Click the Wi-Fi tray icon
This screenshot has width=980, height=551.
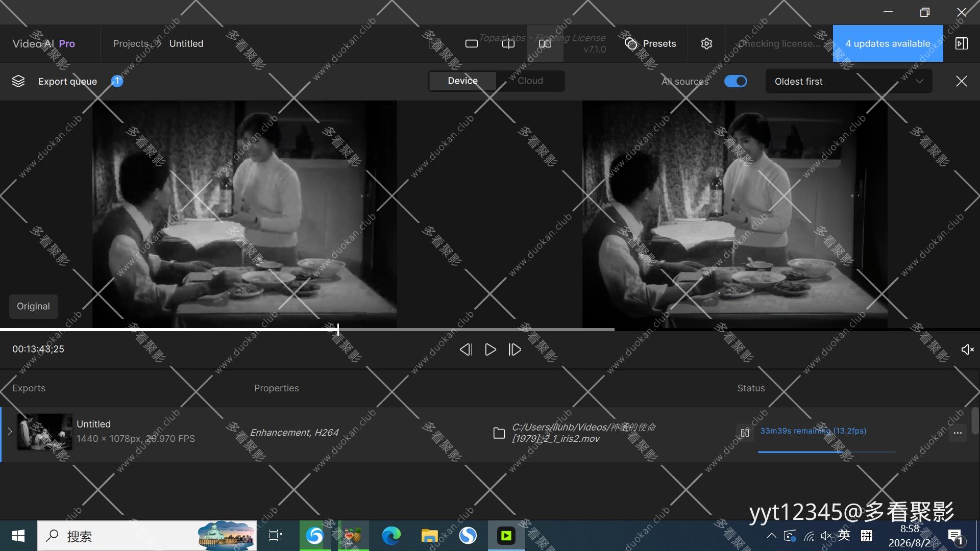click(809, 536)
